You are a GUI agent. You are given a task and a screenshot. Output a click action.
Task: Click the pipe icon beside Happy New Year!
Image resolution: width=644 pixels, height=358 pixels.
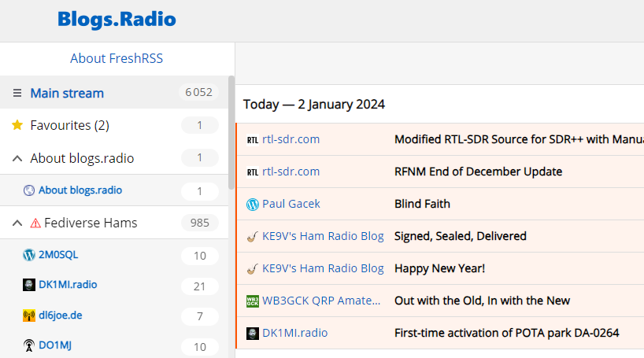pos(253,269)
